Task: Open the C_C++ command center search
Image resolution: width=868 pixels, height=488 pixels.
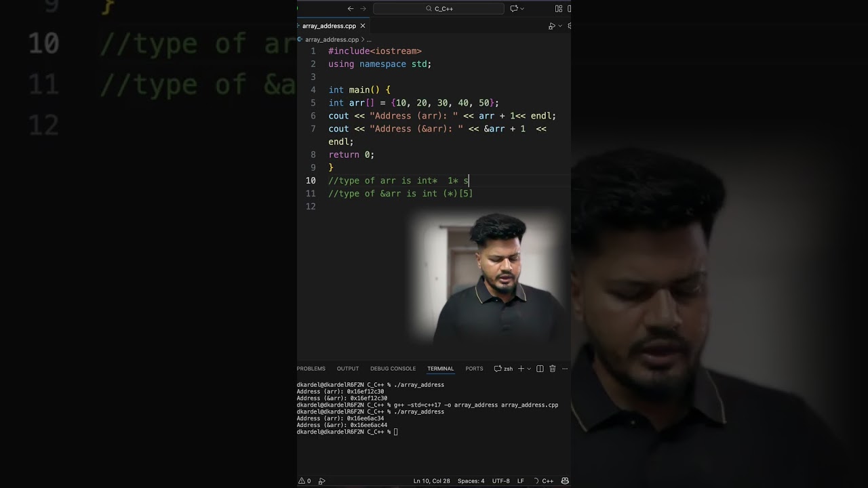Action: point(439,9)
